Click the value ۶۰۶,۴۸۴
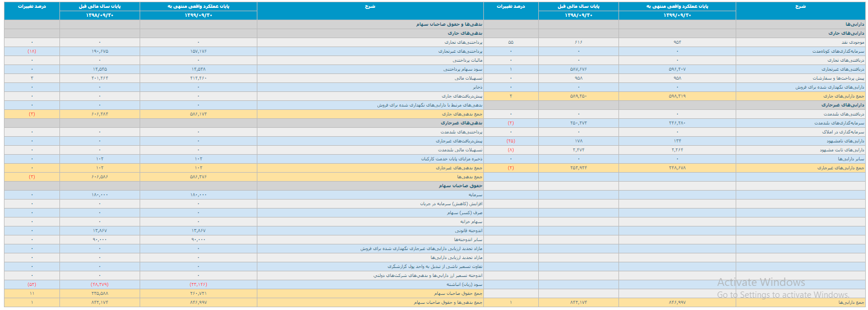This screenshot has width=868, height=310. 100,114
